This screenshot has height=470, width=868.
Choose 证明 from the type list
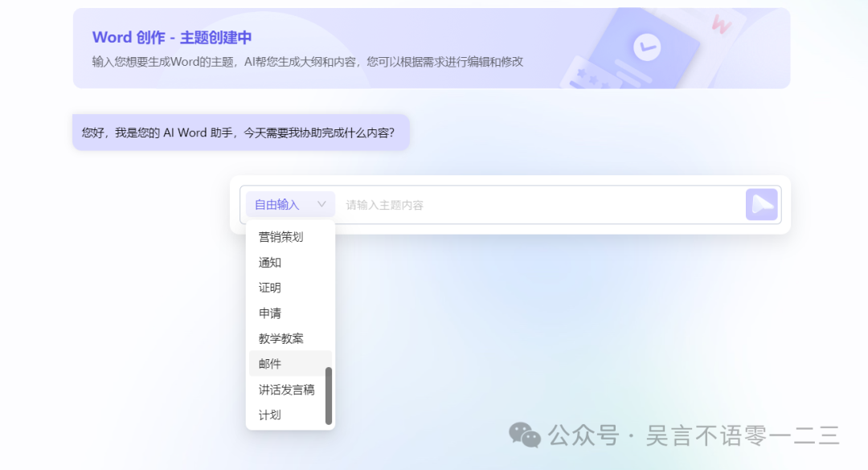click(269, 287)
